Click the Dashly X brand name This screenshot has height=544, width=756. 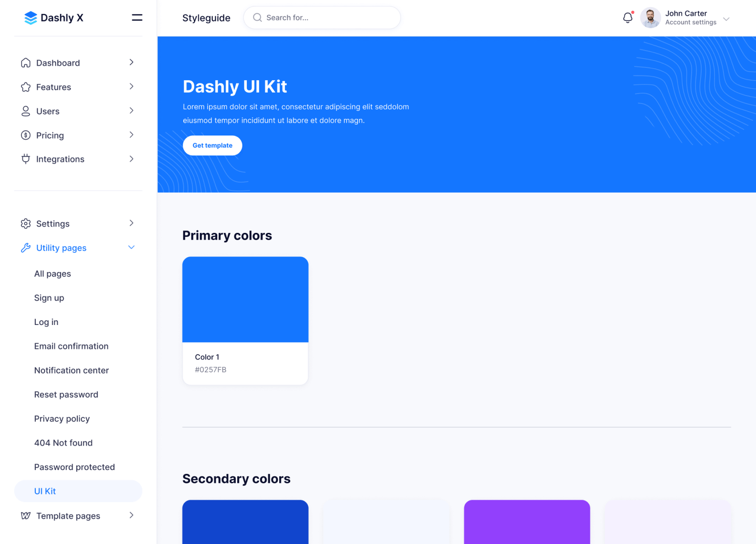coord(62,18)
